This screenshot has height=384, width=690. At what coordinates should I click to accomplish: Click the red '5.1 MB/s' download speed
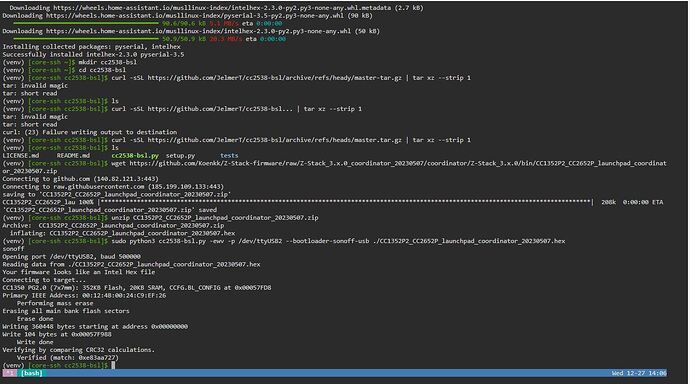point(224,23)
